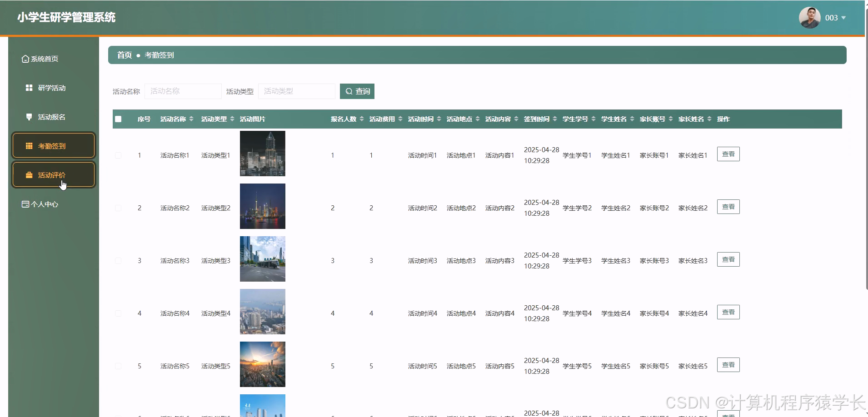Select 考勤签到 menu item

pos(54,145)
